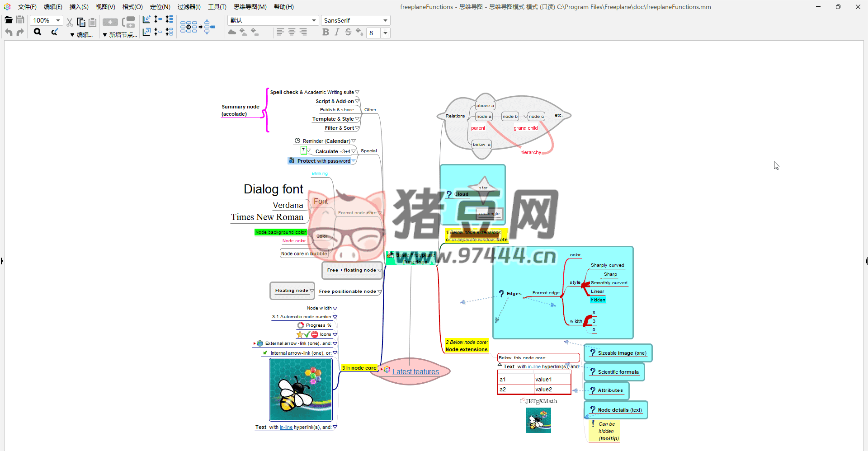
Task: Click the italic formatting icon
Action: [x=337, y=32]
